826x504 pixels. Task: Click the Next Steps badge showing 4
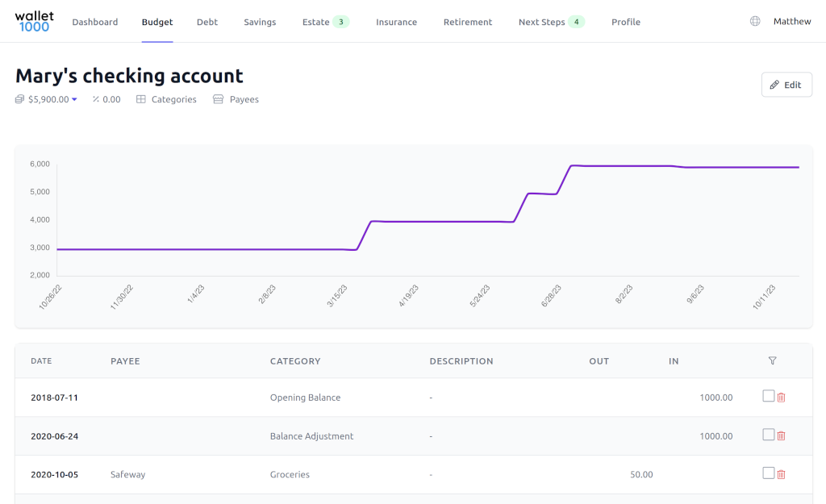(576, 22)
